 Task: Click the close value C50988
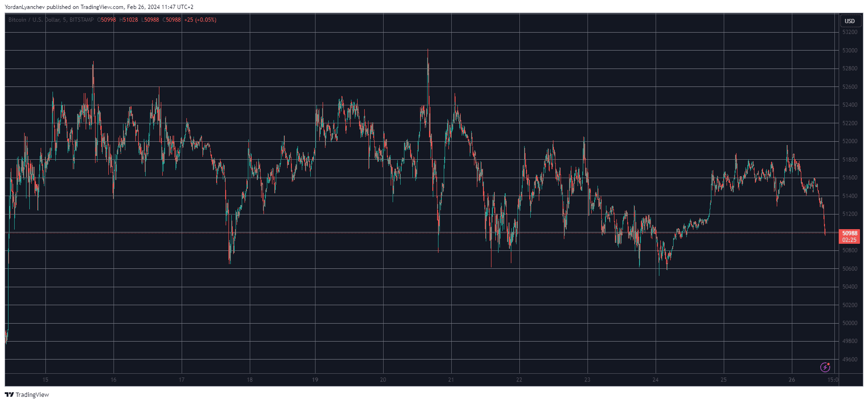pyautogui.click(x=172, y=20)
